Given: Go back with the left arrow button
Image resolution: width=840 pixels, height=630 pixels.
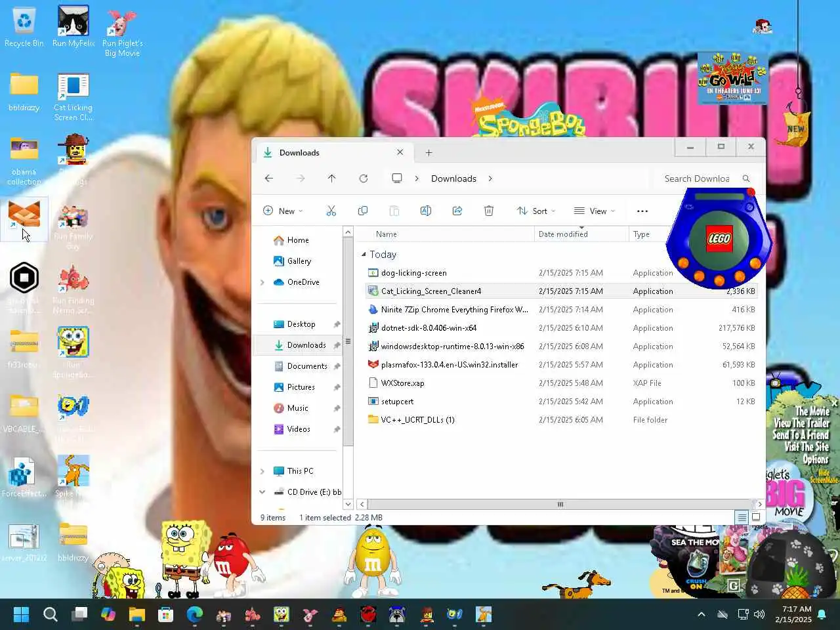Looking at the screenshot, I should (x=268, y=178).
